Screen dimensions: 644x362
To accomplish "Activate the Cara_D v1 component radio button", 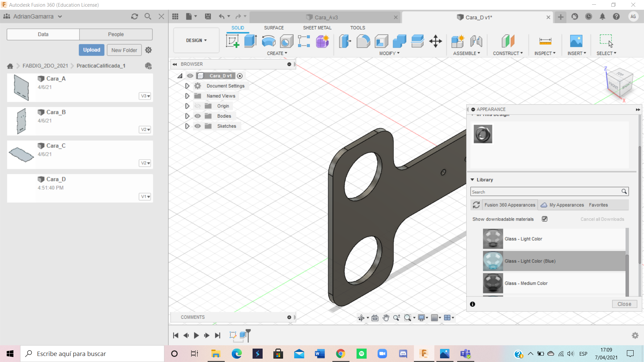I will 240,76.
